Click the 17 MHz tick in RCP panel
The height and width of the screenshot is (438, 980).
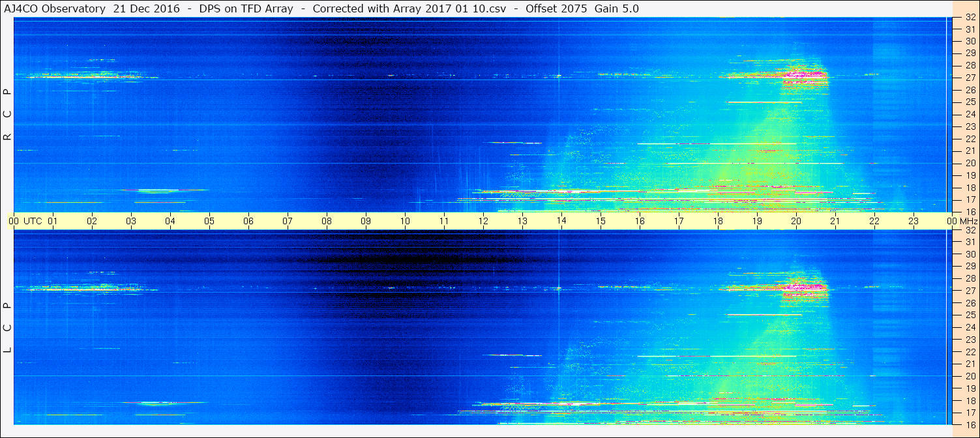(970, 199)
